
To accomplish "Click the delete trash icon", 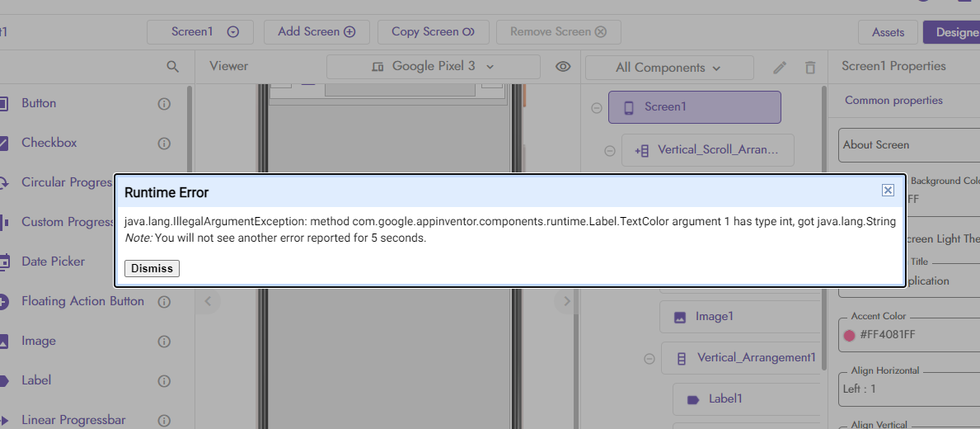I will pyautogui.click(x=811, y=68).
